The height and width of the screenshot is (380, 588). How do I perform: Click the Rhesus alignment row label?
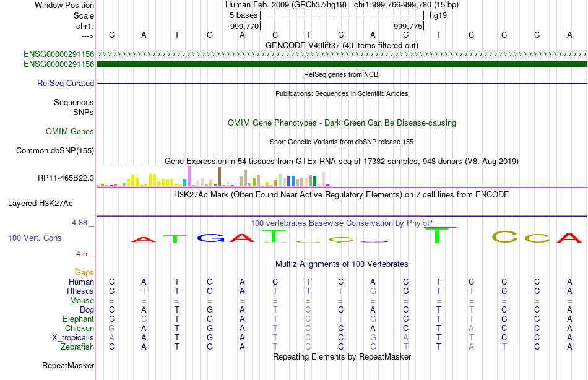tap(80, 291)
